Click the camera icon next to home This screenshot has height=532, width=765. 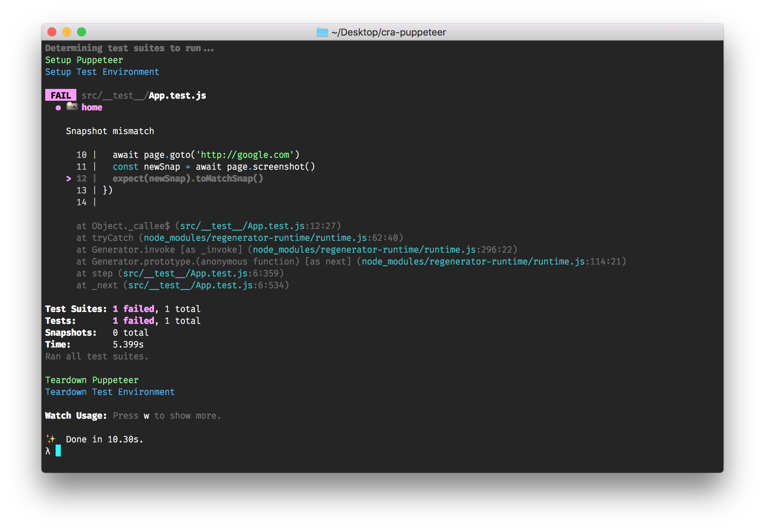point(72,107)
